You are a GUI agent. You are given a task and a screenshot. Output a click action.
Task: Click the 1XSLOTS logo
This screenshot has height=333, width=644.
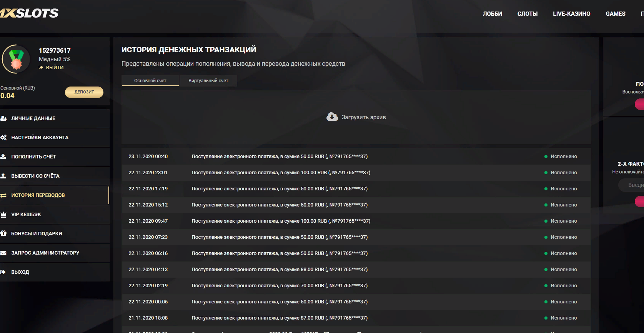pos(29,13)
